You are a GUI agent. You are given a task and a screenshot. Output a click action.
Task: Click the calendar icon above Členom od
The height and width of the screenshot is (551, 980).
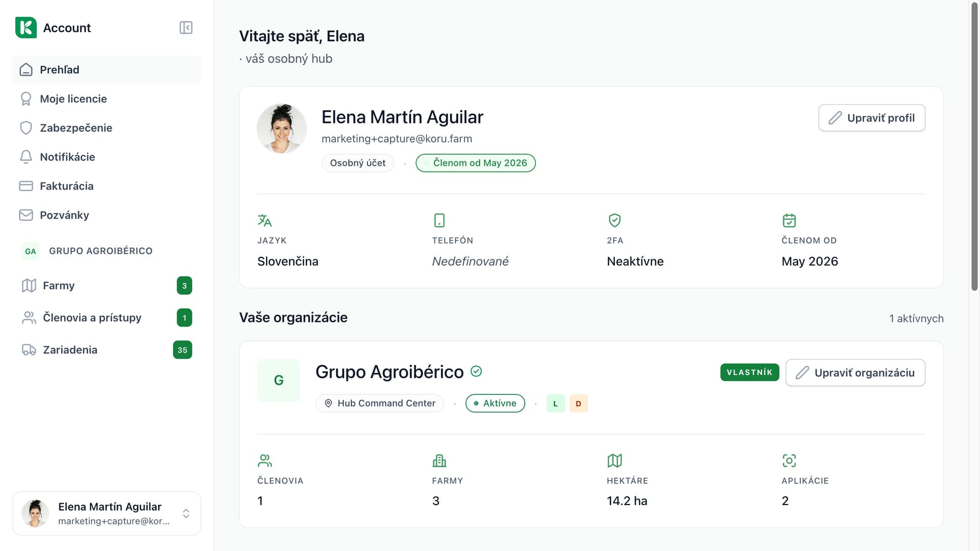pyautogui.click(x=789, y=220)
